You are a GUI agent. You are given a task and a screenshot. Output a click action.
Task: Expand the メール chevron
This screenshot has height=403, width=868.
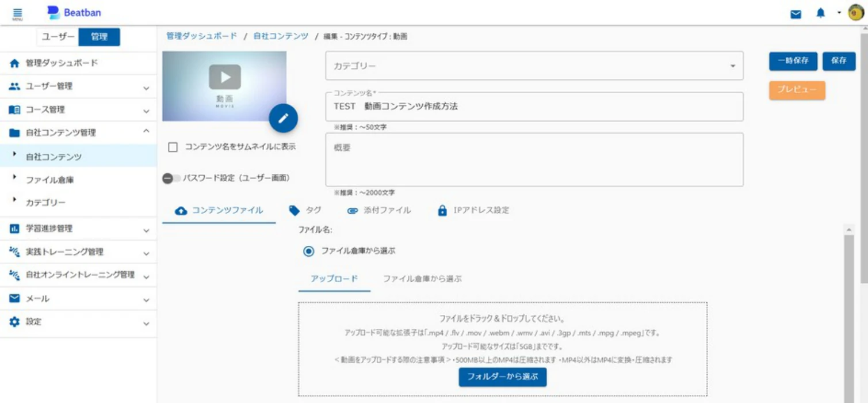[x=146, y=300]
